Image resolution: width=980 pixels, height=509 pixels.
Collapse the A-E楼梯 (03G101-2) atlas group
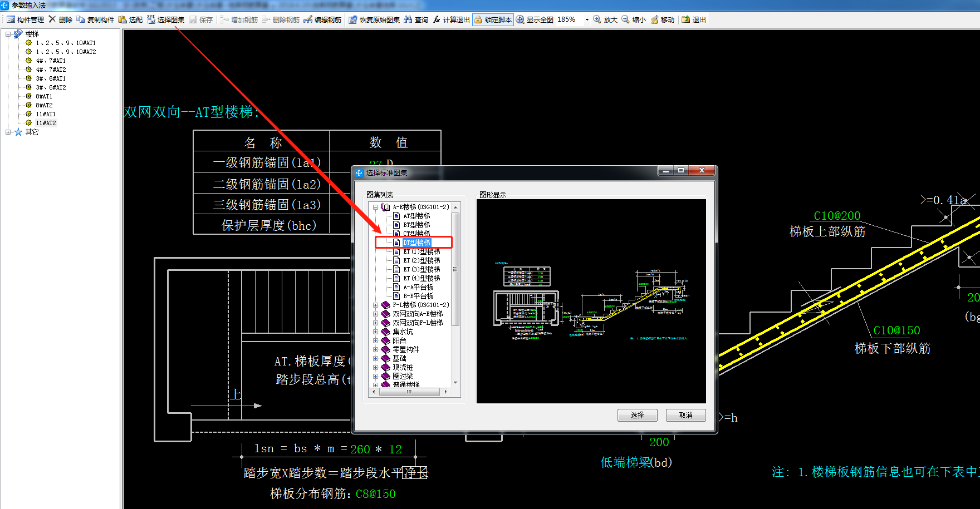coord(376,207)
